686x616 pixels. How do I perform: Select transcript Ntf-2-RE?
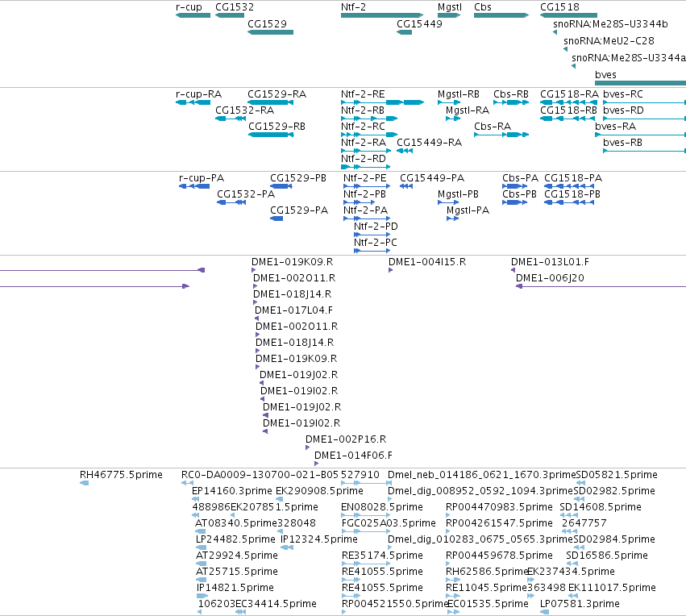[x=382, y=102]
